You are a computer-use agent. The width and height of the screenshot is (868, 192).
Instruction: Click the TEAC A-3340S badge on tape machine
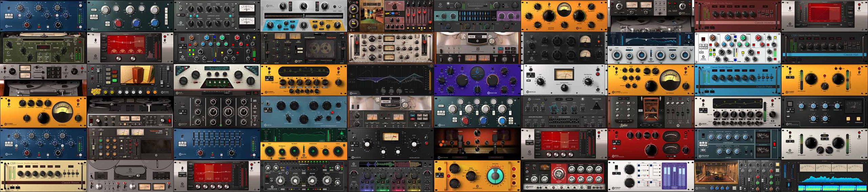(390, 102)
